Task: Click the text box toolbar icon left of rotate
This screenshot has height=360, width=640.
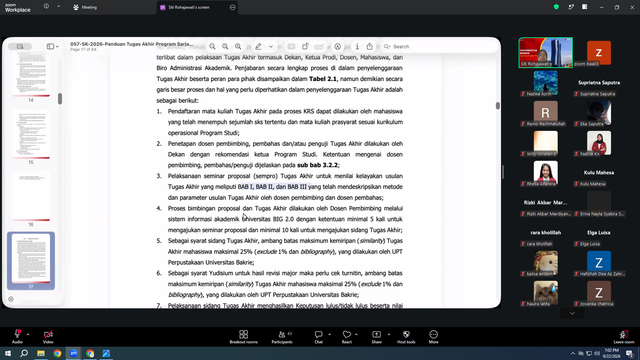Action: tap(291, 47)
